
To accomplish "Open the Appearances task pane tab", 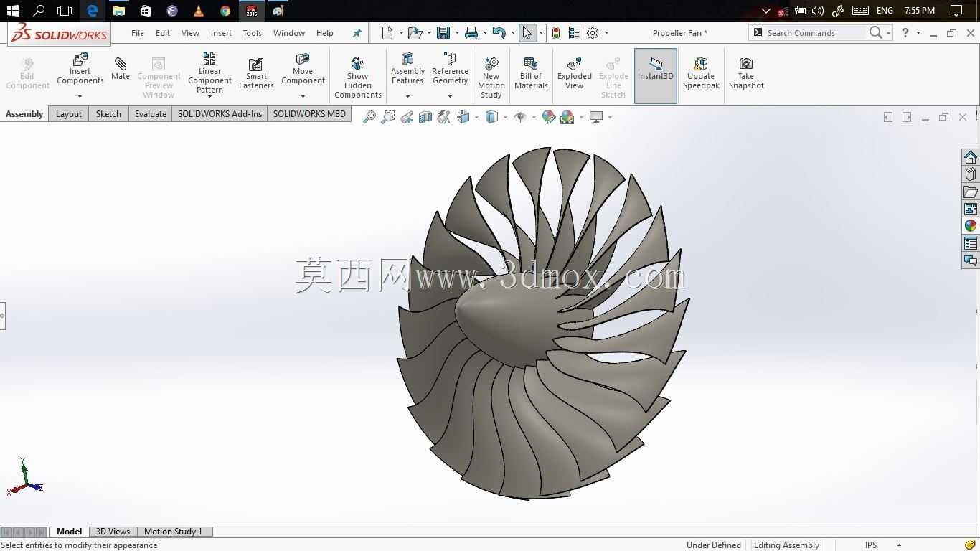I will tap(971, 226).
